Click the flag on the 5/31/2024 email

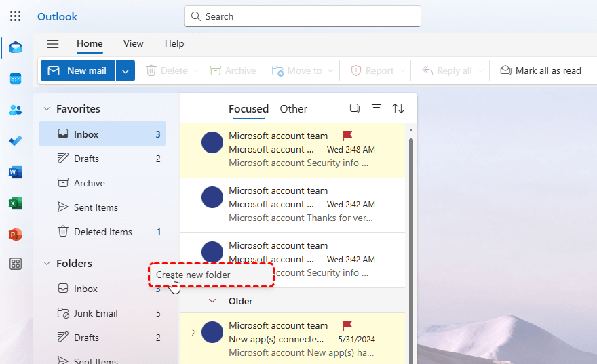click(347, 325)
